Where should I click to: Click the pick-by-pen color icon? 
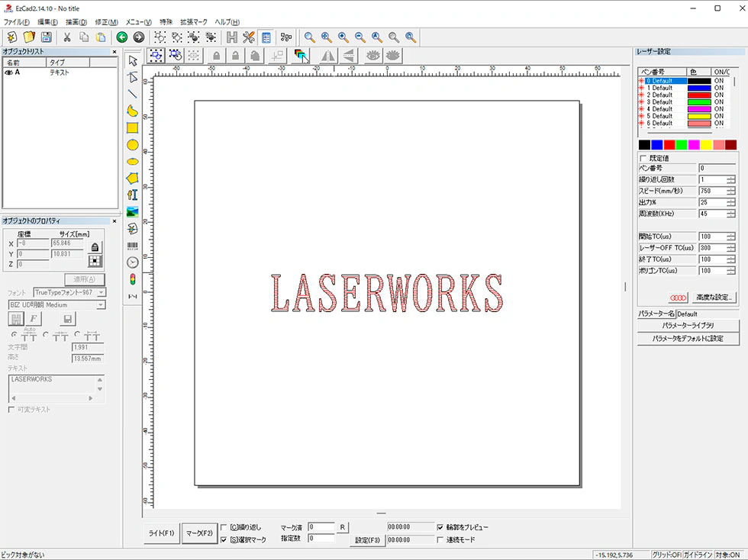point(301,56)
